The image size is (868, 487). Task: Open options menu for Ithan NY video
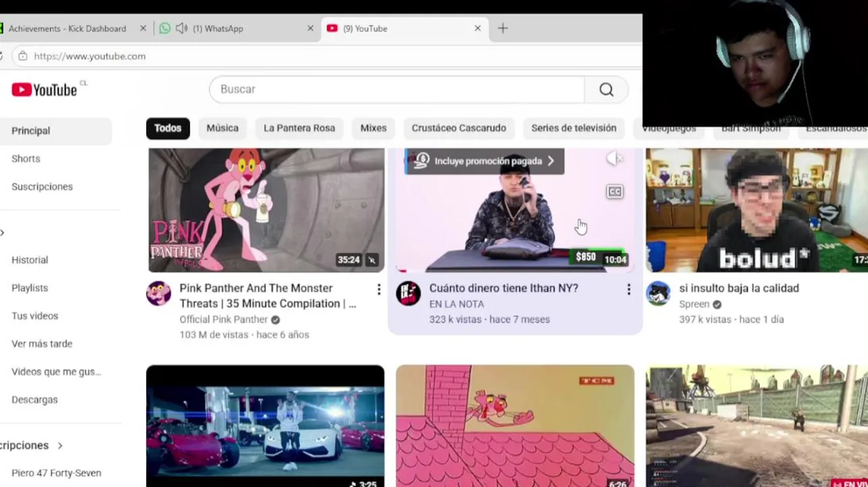(x=629, y=289)
